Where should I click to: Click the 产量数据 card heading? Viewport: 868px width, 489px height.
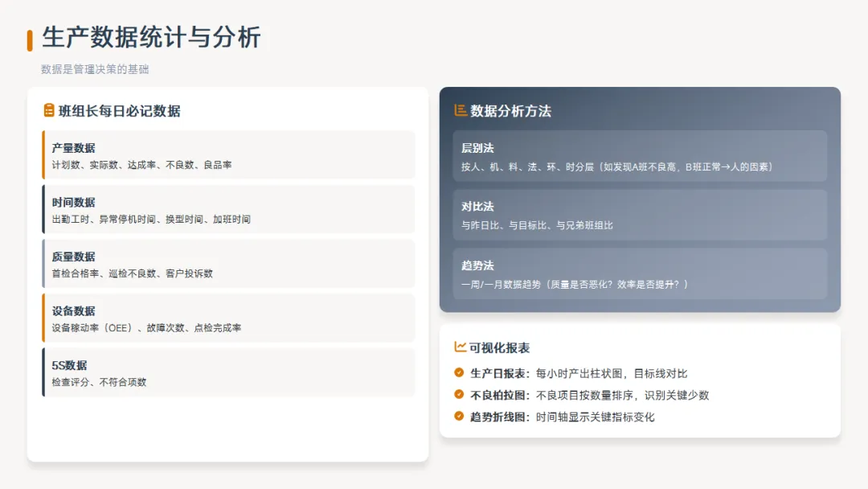click(74, 148)
